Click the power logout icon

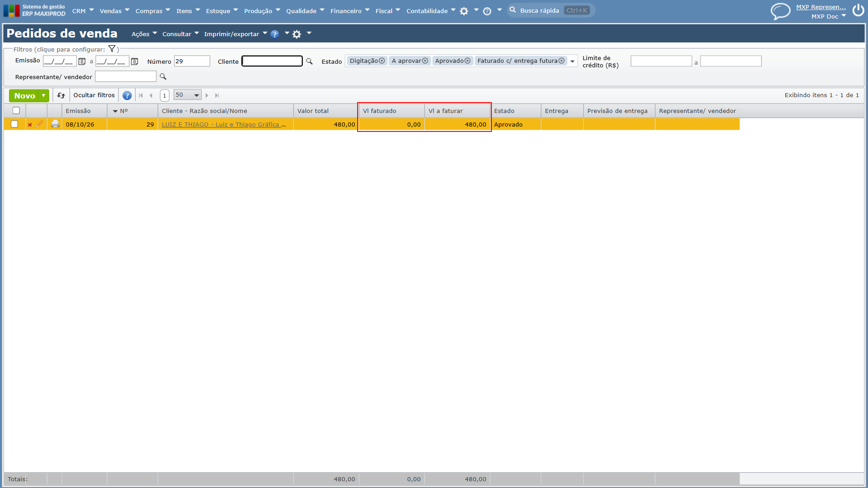point(858,10)
